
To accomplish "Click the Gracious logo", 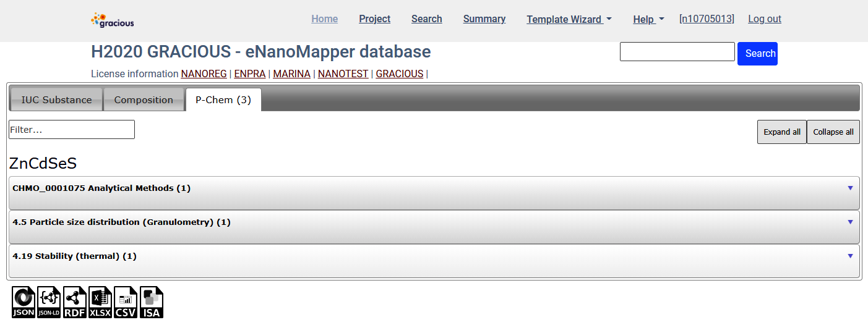I will click(x=113, y=20).
